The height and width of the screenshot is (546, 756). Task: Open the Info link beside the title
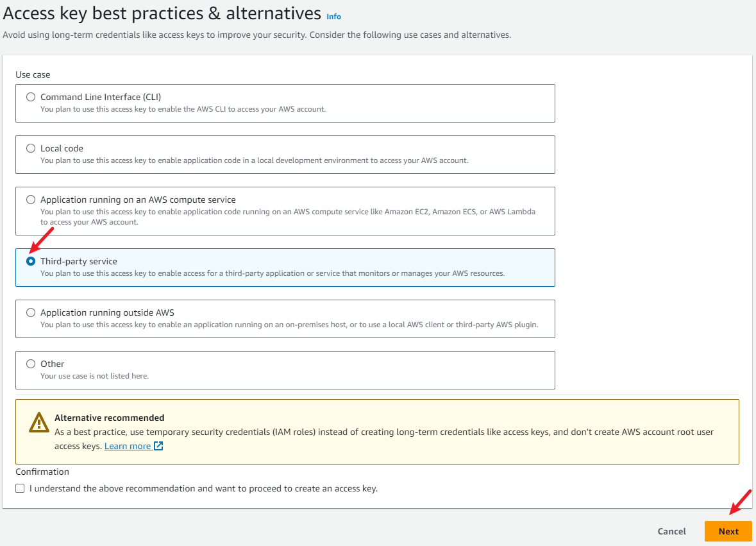(x=333, y=17)
